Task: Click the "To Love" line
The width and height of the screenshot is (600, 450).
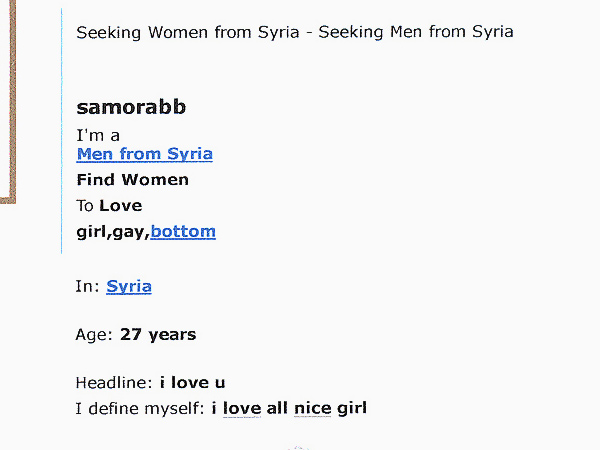Action: point(109,206)
